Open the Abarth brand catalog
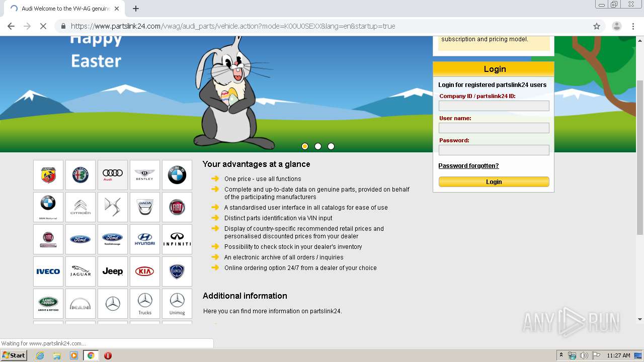Viewport: 644px width, 362px height. coord(48,175)
